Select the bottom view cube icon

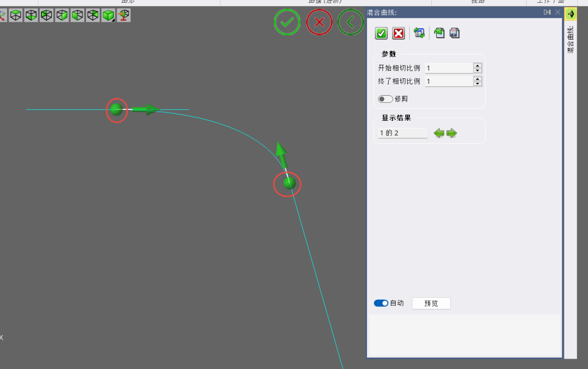click(x=31, y=16)
